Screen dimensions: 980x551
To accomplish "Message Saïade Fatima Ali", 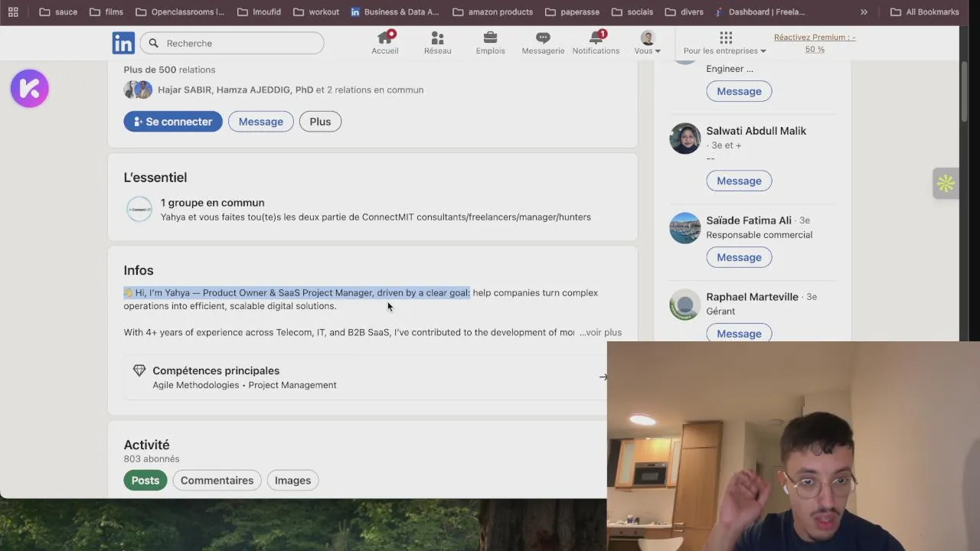I will pos(739,257).
